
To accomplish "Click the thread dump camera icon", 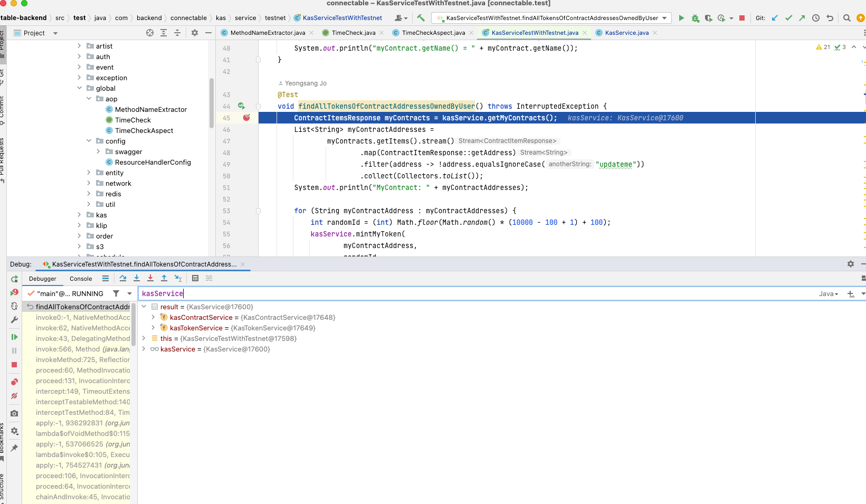I will [14, 413].
